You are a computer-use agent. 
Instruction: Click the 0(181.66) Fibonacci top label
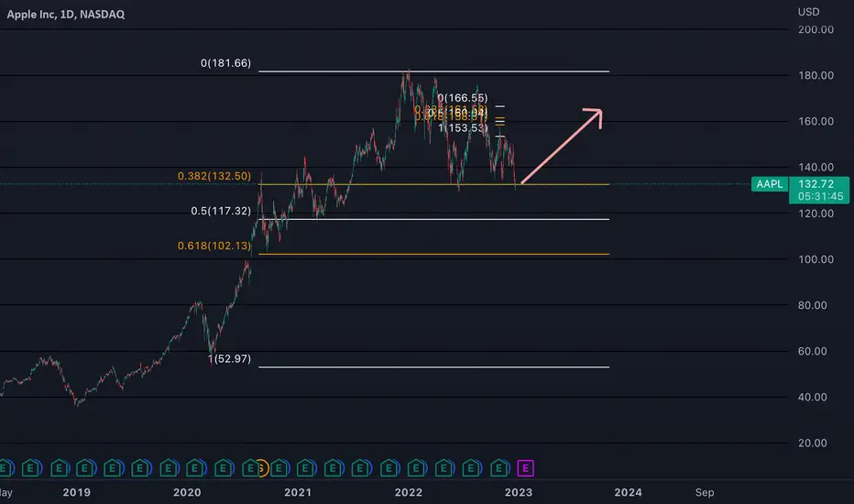[x=225, y=63]
